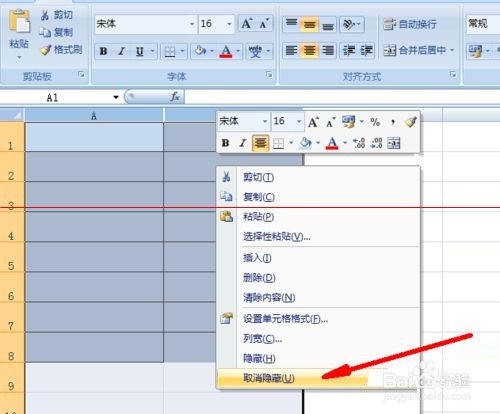
Task: Click the Paste icon in the ribbon clipboard group
Action: 19,22
